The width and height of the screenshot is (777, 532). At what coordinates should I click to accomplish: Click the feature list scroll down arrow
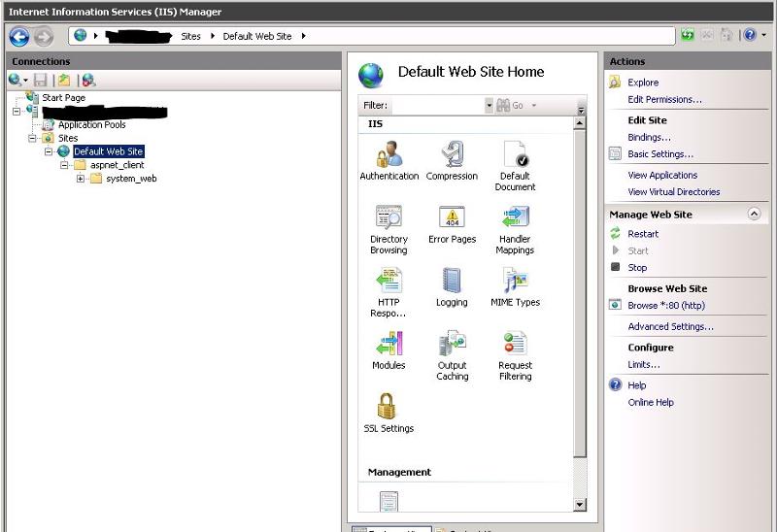click(x=579, y=505)
